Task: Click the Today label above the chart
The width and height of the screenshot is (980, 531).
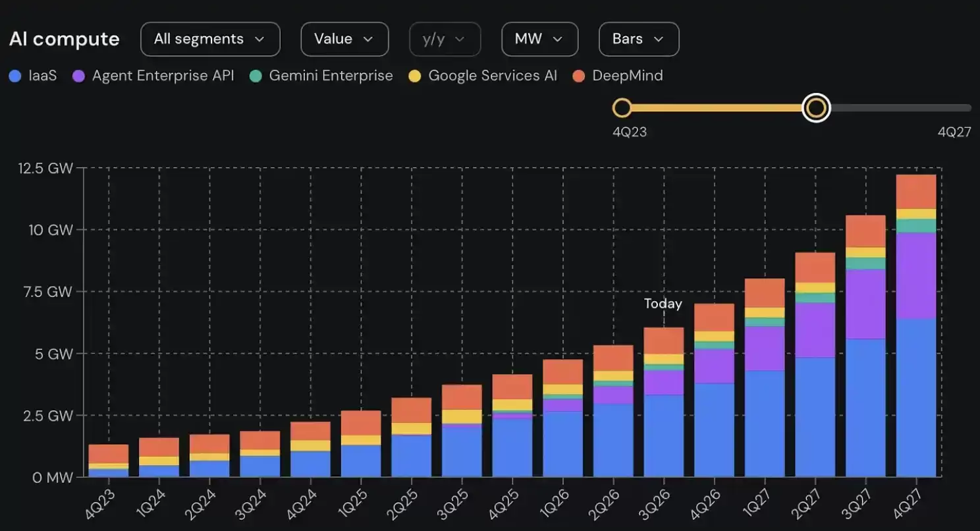Action: [663, 304]
